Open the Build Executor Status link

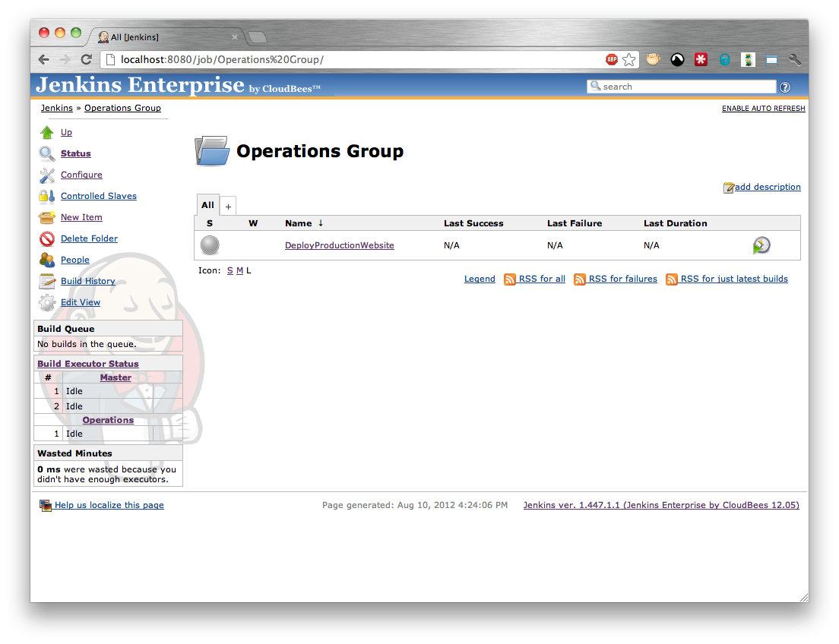pos(87,364)
